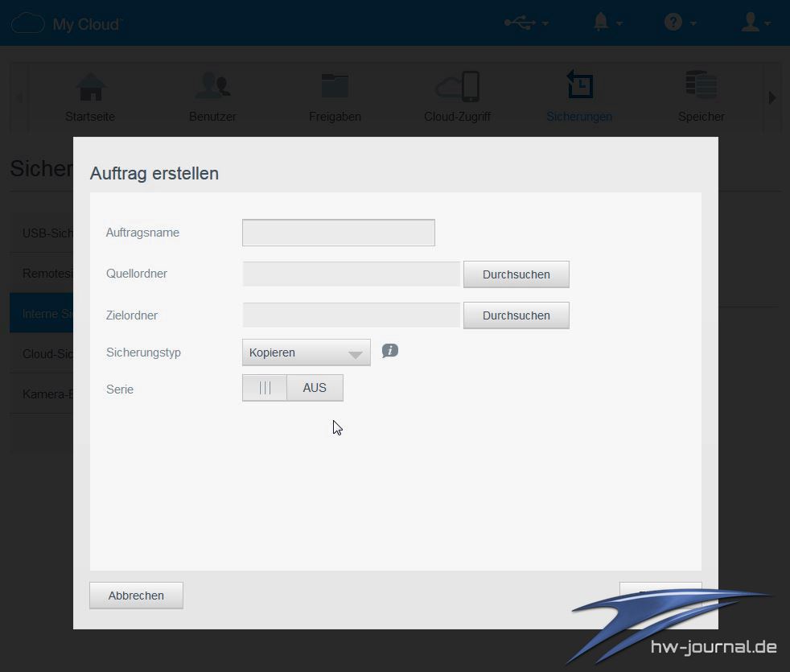Open the help question mark icon
Image resolution: width=790 pixels, height=672 pixels.
coord(673,23)
